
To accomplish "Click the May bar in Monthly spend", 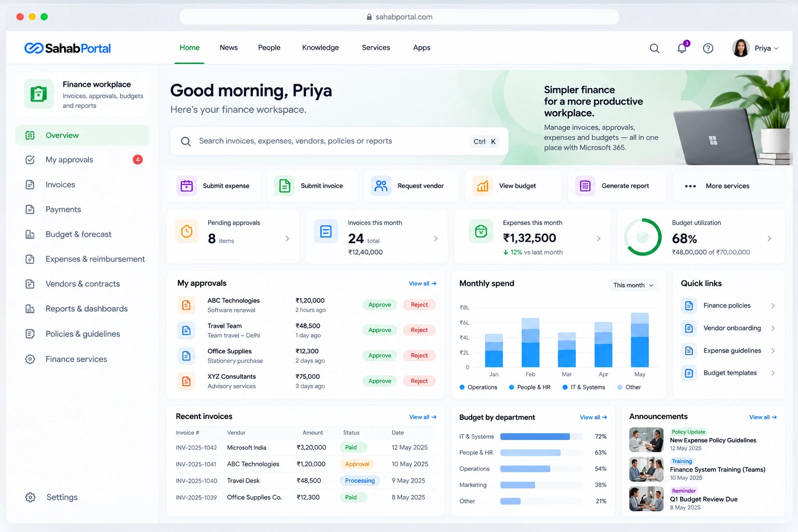I will (640, 340).
